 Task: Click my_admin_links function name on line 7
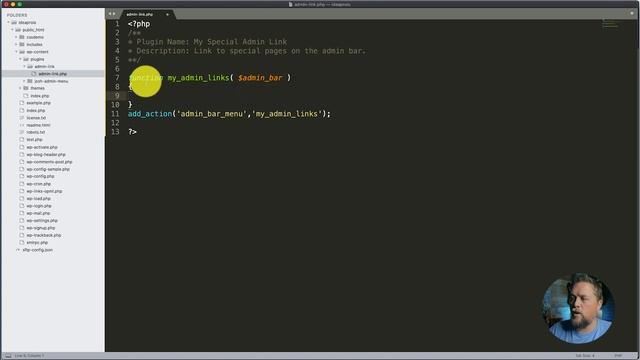198,78
